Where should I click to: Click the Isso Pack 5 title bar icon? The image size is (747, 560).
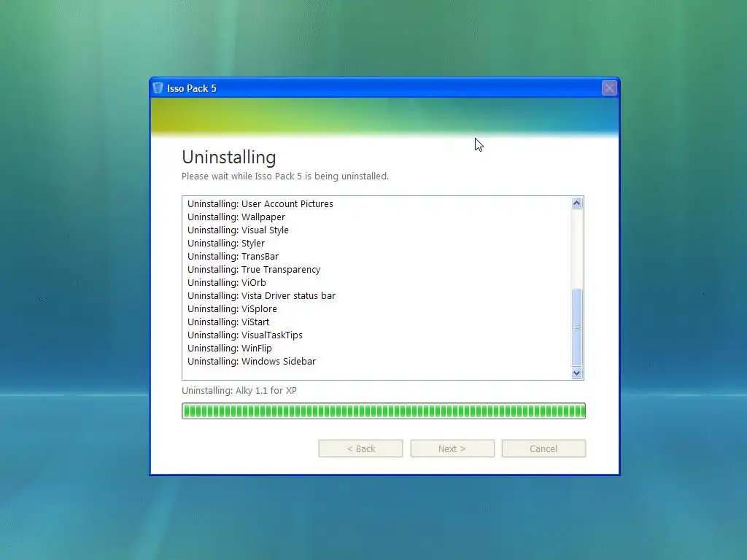click(158, 88)
